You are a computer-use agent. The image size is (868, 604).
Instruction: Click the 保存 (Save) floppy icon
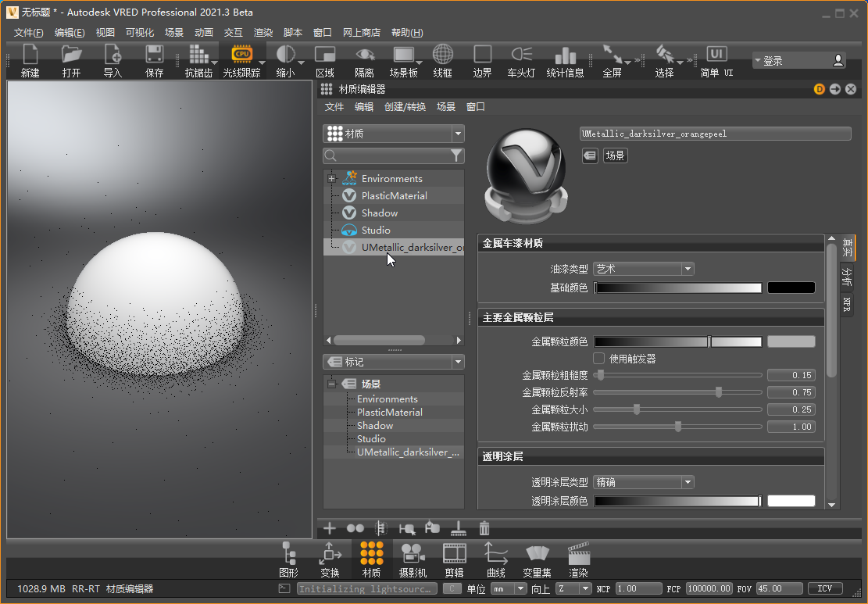pyautogui.click(x=154, y=55)
